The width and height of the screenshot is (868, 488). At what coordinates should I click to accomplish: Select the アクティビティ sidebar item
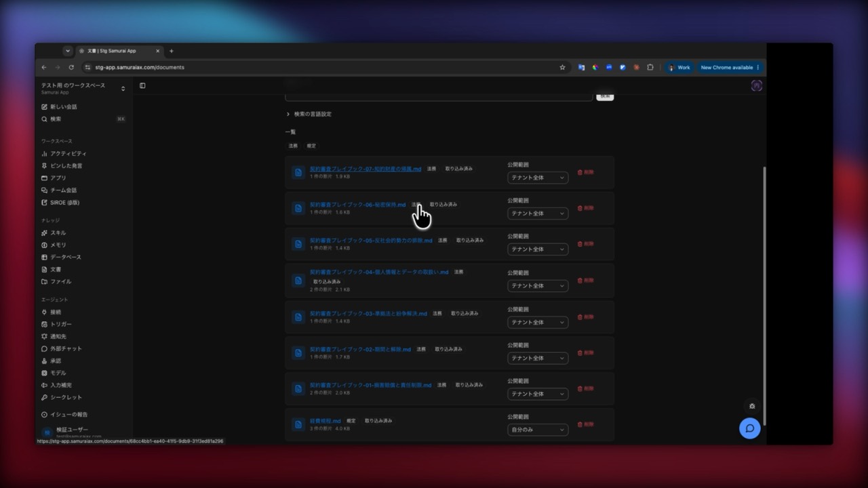[64, 154]
